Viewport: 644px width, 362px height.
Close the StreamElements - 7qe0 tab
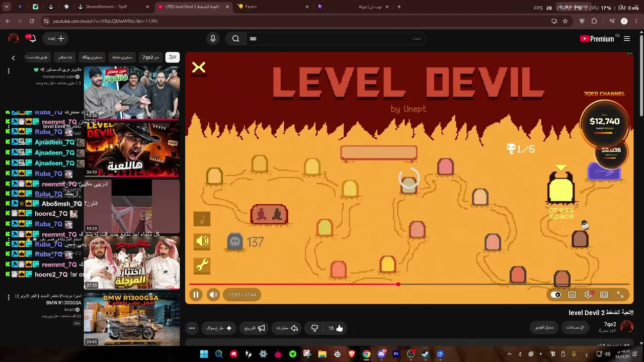pyautogui.click(x=147, y=7)
